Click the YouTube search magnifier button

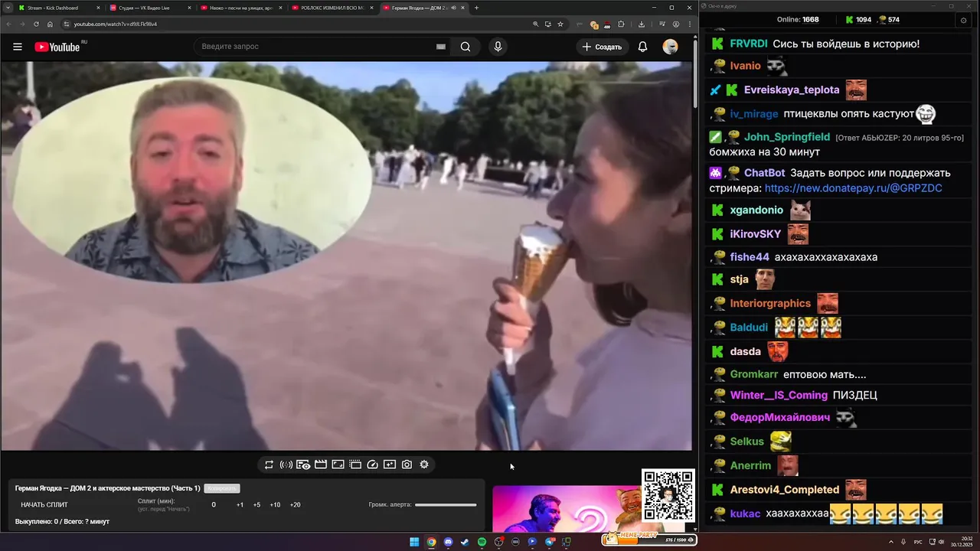[x=465, y=47]
